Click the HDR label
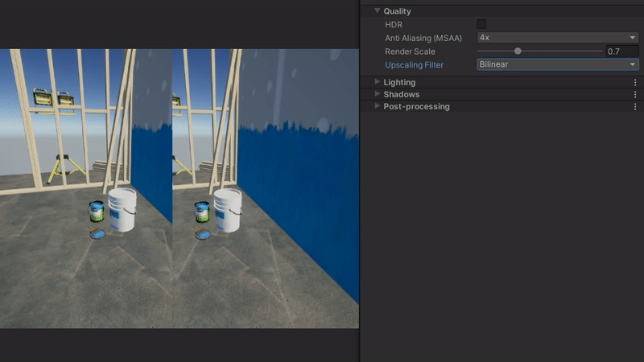This screenshot has width=644, height=362. pyautogui.click(x=394, y=25)
